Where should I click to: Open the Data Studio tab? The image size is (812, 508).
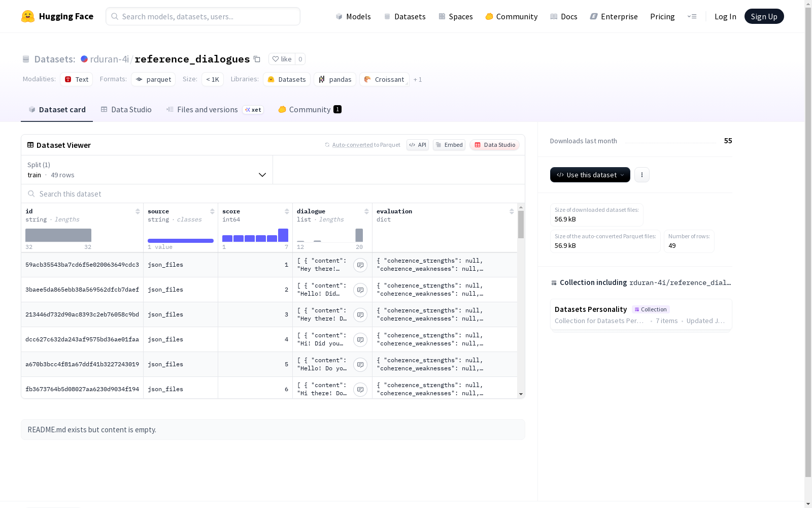pos(126,110)
